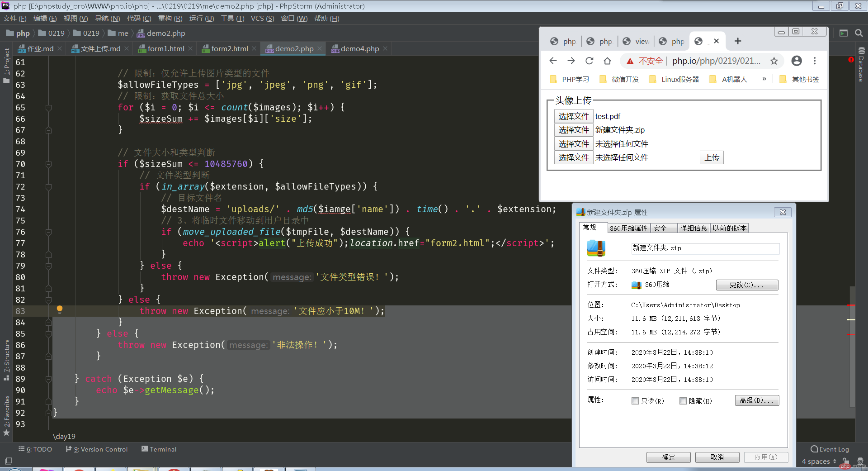Image resolution: width=868 pixels, height=471 pixels.
Task: Open the browser profile avatar
Action: coord(797,61)
